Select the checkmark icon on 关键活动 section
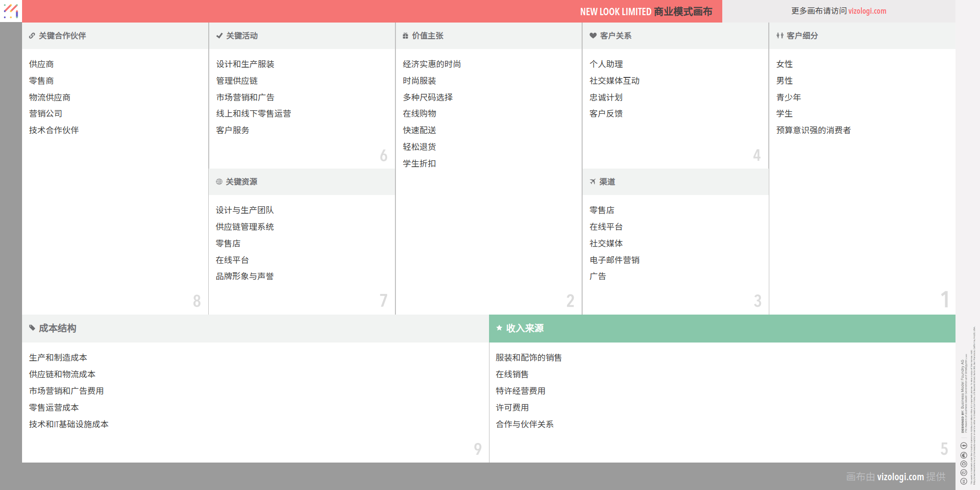Image resolution: width=980 pixels, height=490 pixels. [x=219, y=35]
